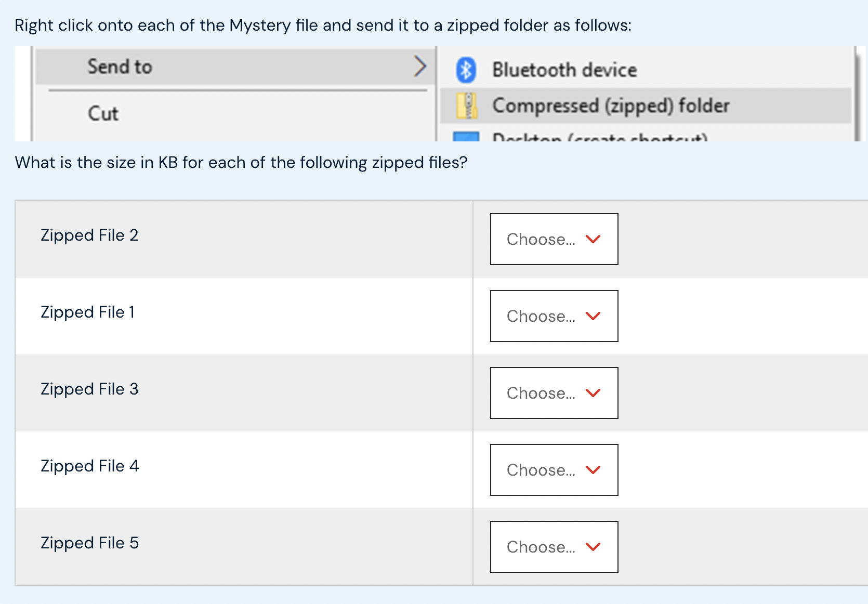Click the Send to submenu expand arrow
Viewport: 868px width, 604px height.
tap(420, 66)
